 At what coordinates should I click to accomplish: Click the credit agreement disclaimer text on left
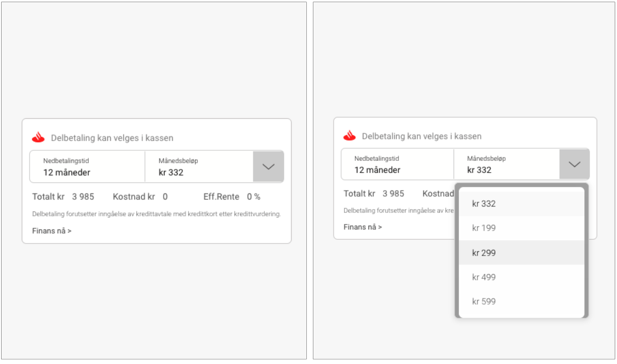pos(156,214)
